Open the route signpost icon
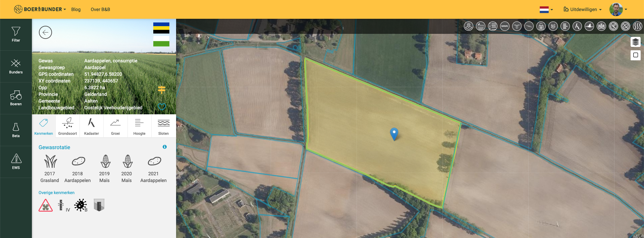The width and height of the screenshot is (644, 238). pyautogui.click(x=162, y=90)
